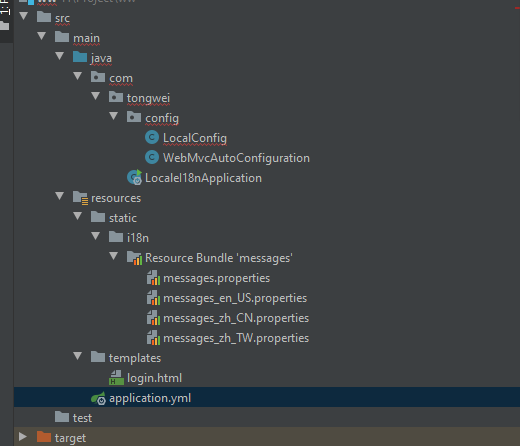
Task: Collapse the static folder arrow
Action: [x=78, y=216]
